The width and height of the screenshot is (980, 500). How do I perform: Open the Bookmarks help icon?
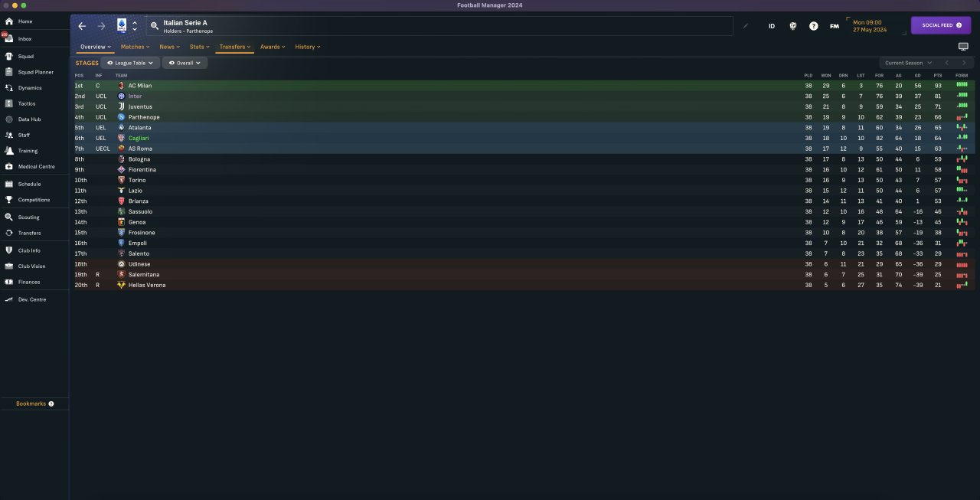pyautogui.click(x=51, y=404)
